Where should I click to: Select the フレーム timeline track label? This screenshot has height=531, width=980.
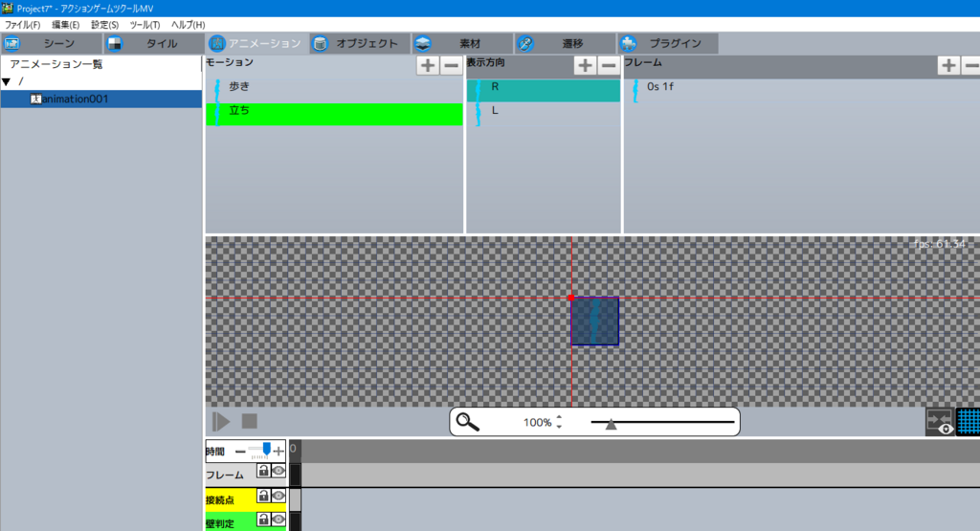pyautogui.click(x=225, y=476)
